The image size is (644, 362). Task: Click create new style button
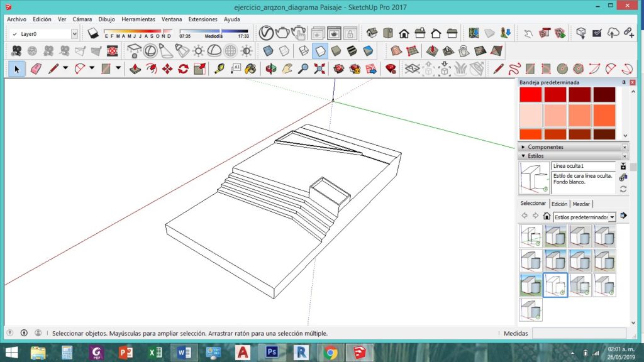point(623,178)
